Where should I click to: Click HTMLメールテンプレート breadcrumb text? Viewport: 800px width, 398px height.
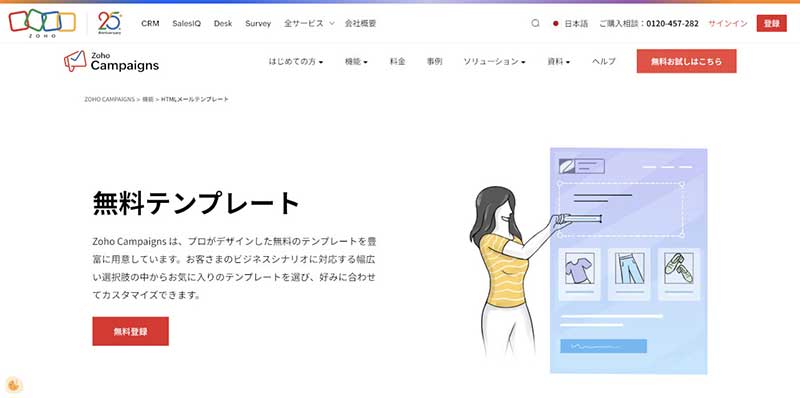(195, 100)
